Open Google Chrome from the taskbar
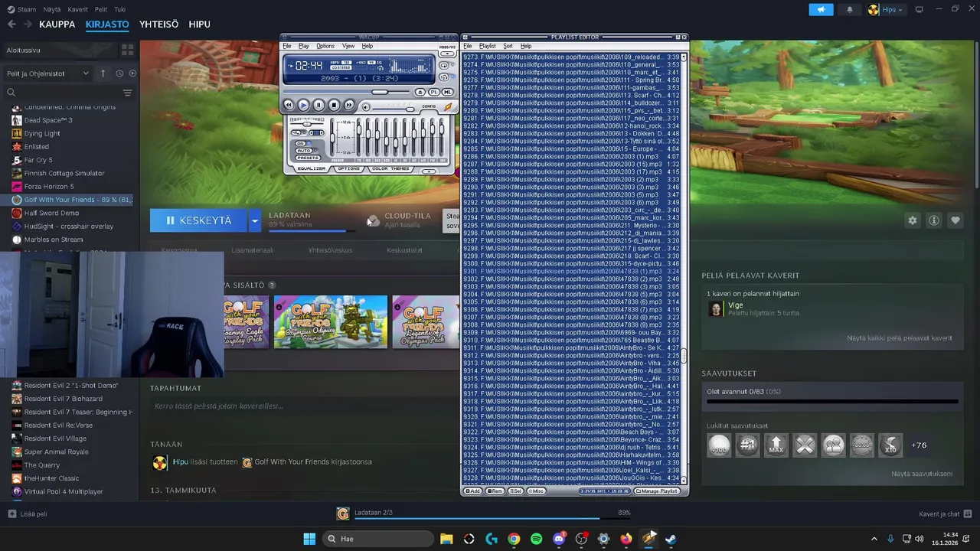The image size is (980, 551). [x=514, y=539]
